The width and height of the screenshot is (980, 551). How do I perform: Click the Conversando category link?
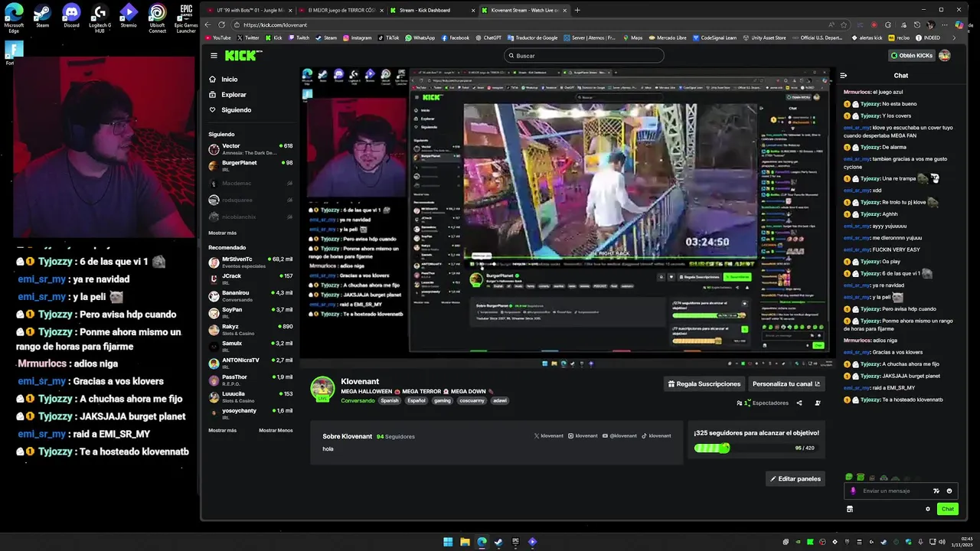[358, 401]
